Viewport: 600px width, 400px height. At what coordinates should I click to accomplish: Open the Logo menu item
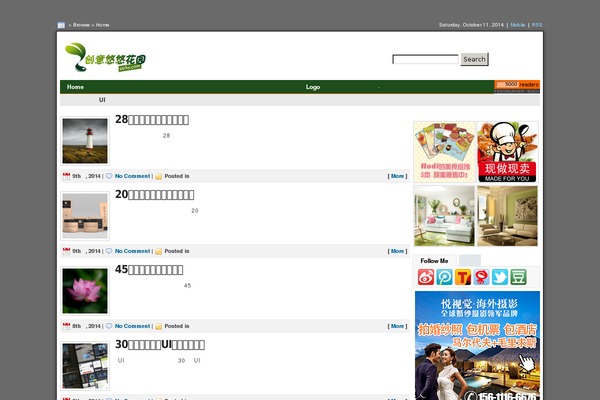click(x=313, y=87)
